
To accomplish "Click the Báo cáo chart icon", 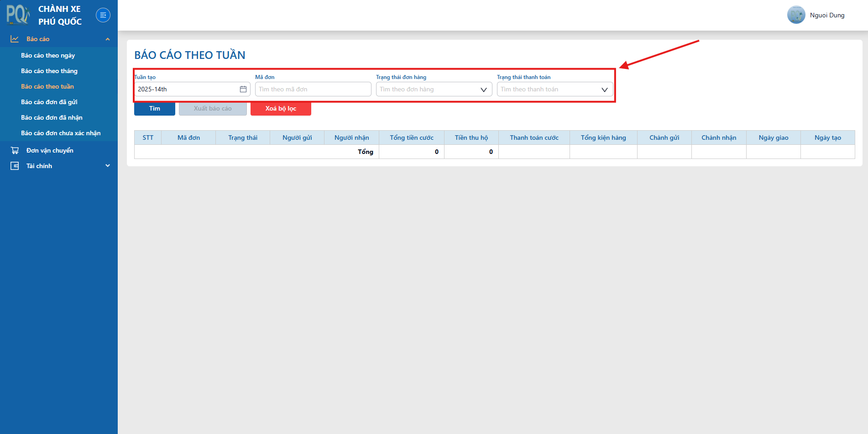I will (15, 39).
